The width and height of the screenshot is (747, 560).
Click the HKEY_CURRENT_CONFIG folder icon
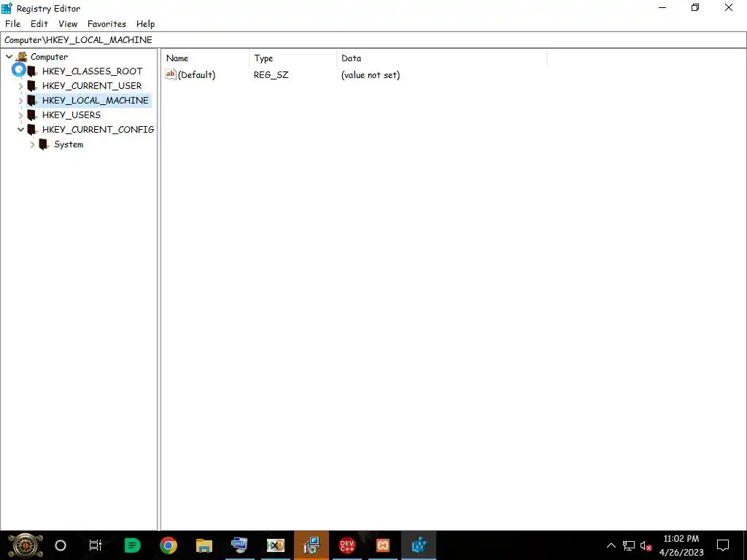[32, 130]
